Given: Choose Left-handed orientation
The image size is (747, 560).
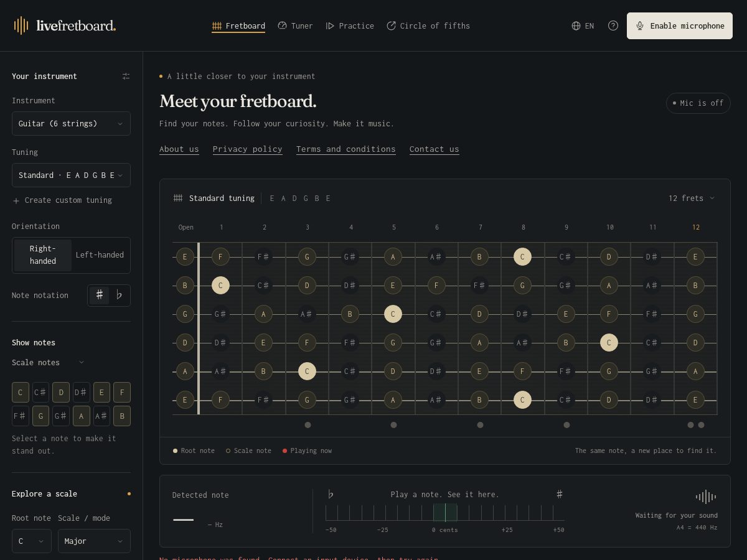Looking at the screenshot, I should (x=100, y=255).
